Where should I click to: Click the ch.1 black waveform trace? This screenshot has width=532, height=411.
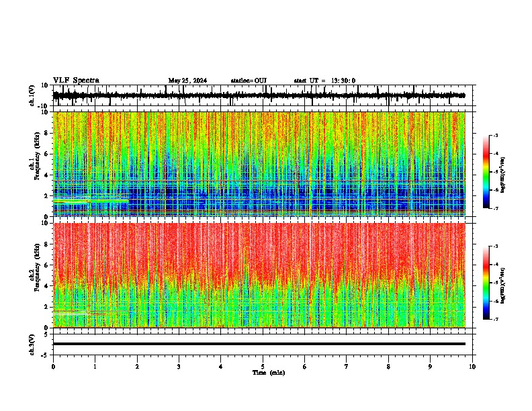[259, 95]
